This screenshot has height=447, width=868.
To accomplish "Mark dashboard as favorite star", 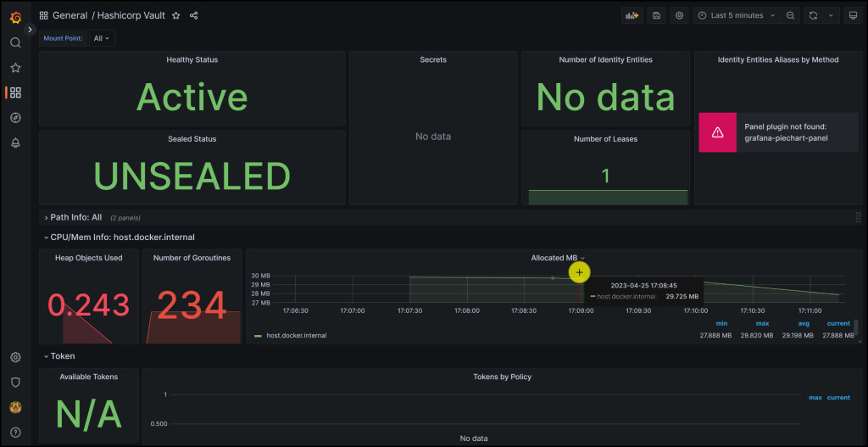I will [x=176, y=15].
